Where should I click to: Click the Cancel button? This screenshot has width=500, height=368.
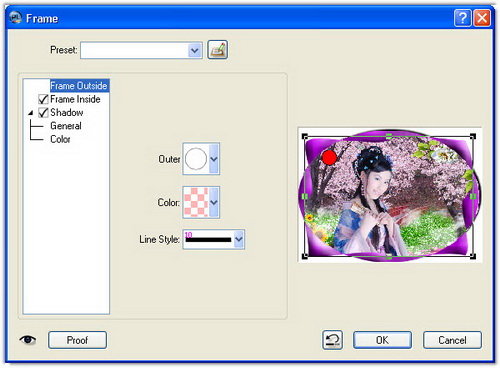point(452,340)
